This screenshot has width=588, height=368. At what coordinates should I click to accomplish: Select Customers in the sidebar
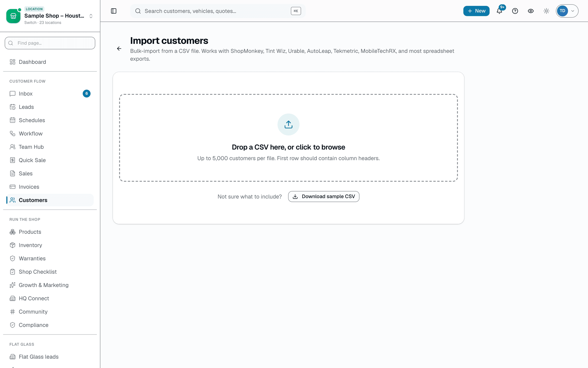(50, 200)
